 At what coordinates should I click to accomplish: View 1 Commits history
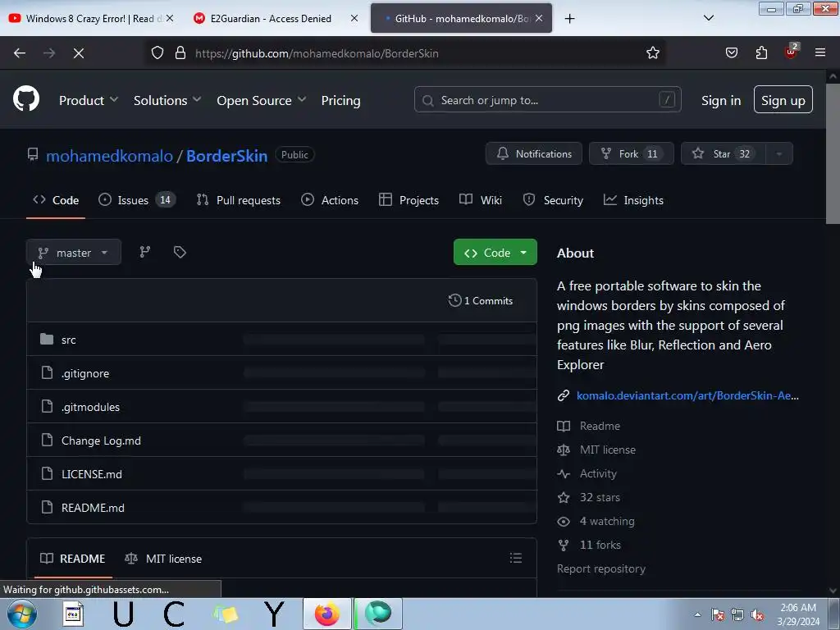(481, 300)
